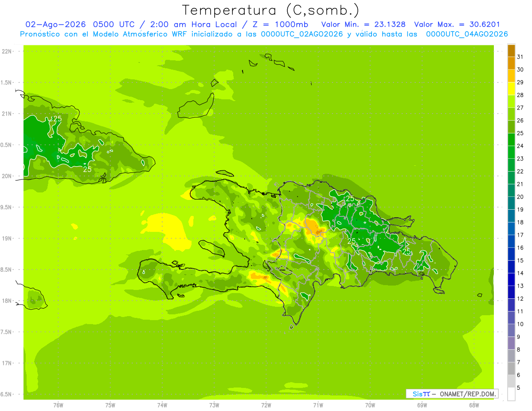The width and height of the screenshot is (532, 411).
Task: Pick the dark orange swatch above legend label 31
Action: point(511,51)
